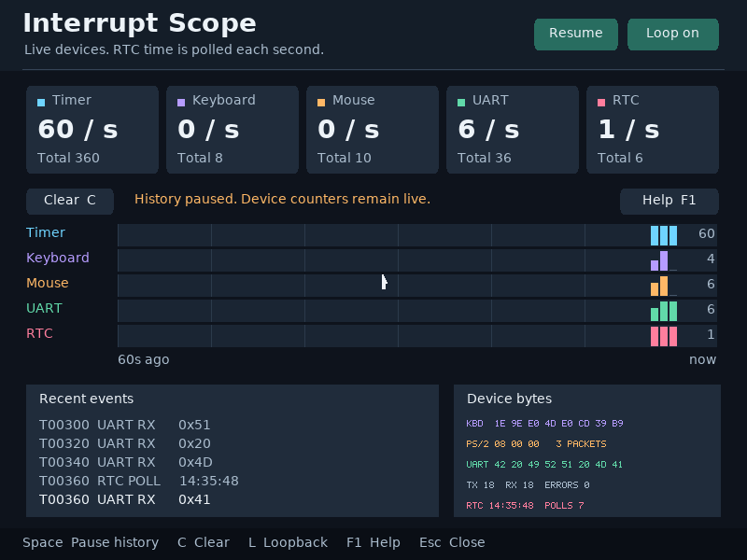Select the T00300 UART RX 0x51 event
Screen dimensions: 747x560
tap(125, 425)
